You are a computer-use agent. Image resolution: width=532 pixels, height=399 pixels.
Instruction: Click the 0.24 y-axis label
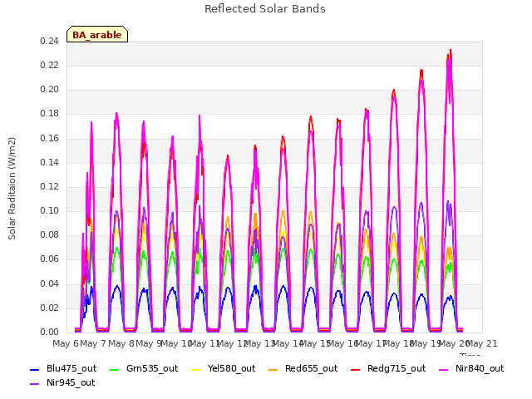coord(49,41)
